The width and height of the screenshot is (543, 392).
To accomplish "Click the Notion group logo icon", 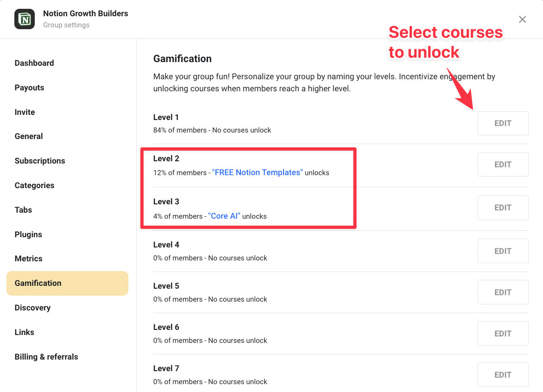I will click(25, 19).
